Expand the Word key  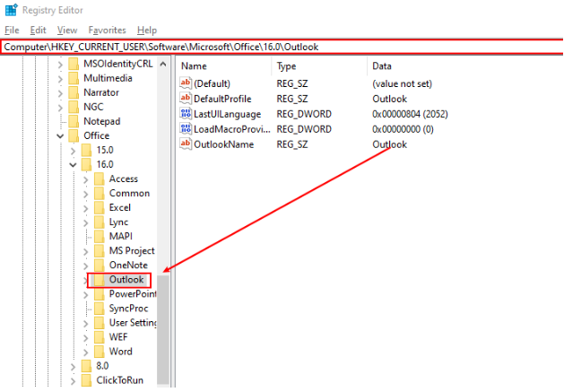[85, 353]
